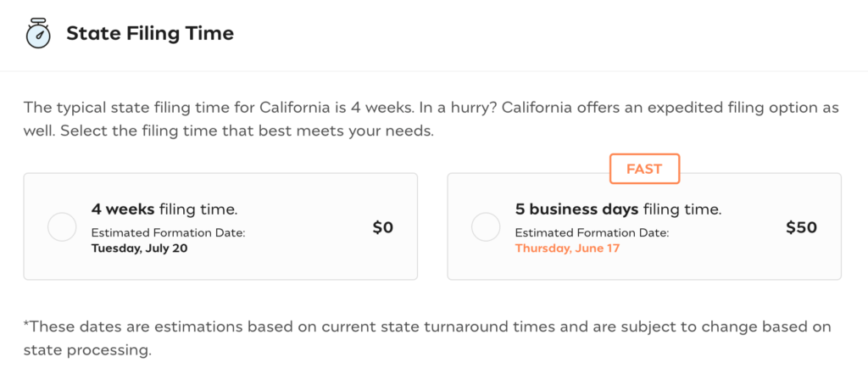Click the orange Thursday, June 17 date
Image resolution: width=868 pixels, height=385 pixels.
click(567, 248)
